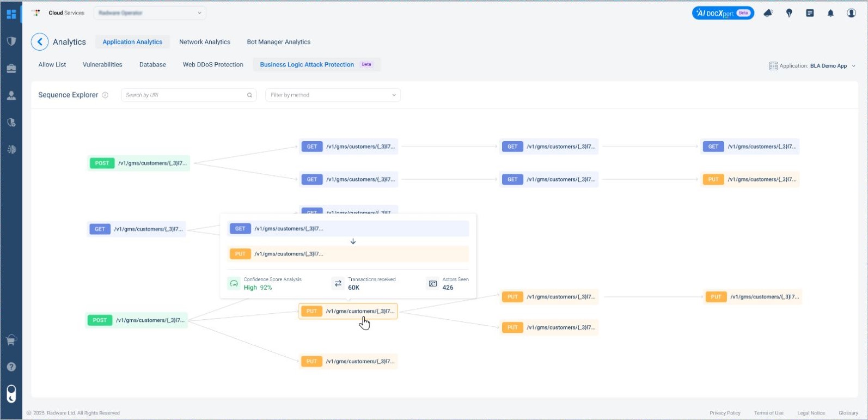Click the Sequence Explorer info icon
This screenshot has height=420, width=868.
pos(105,95)
